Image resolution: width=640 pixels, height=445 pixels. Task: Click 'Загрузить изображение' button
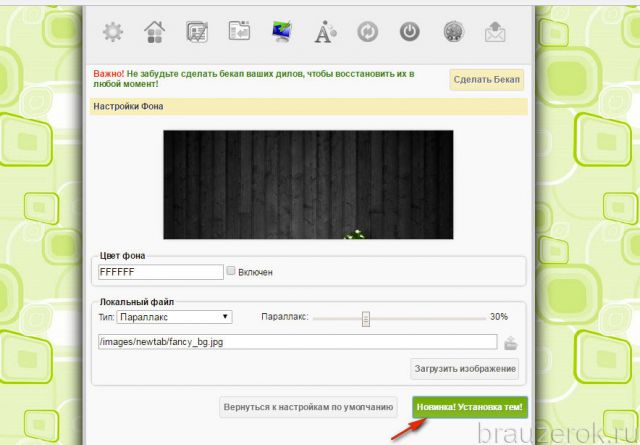pos(465,369)
